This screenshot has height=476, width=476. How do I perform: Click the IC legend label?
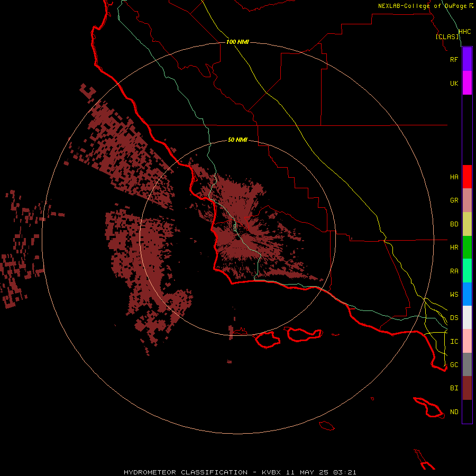tap(454, 342)
